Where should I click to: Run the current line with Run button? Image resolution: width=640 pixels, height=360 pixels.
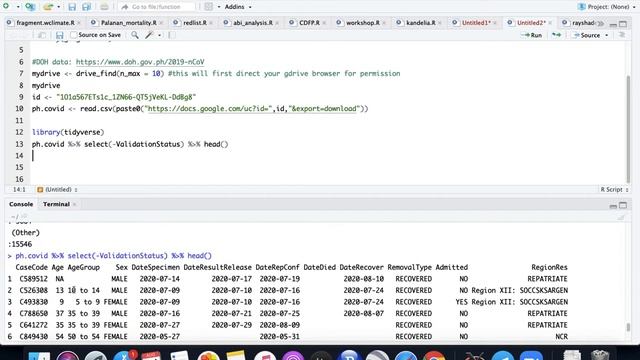[x=531, y=36]
